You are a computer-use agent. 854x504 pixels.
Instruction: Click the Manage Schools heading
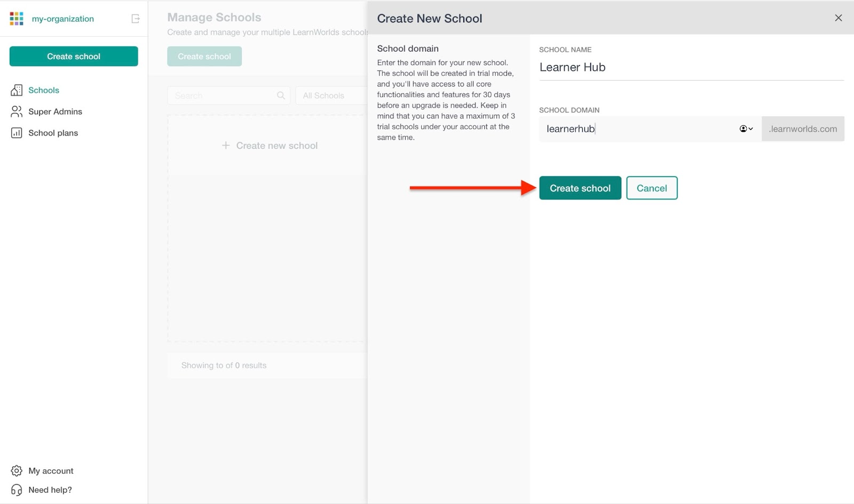coord(214,17)
